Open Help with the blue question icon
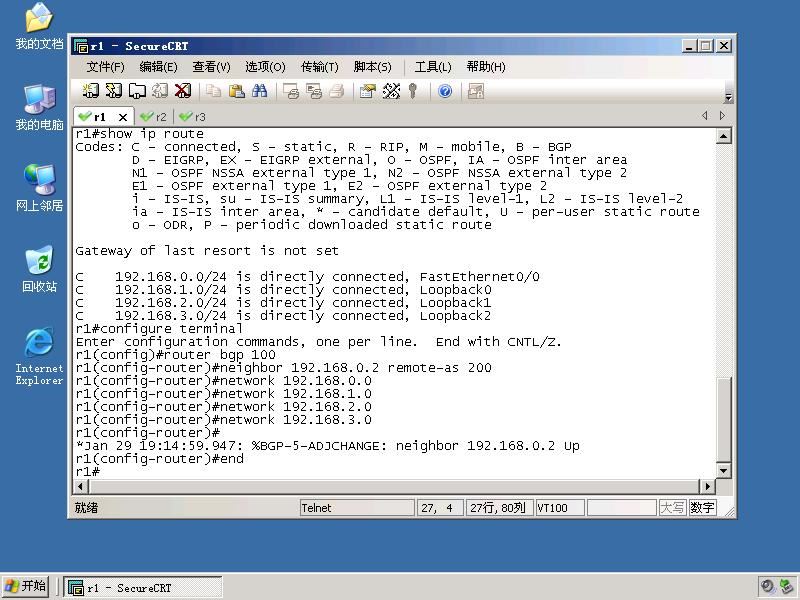The image size is (800, 600). coord(445,91)
